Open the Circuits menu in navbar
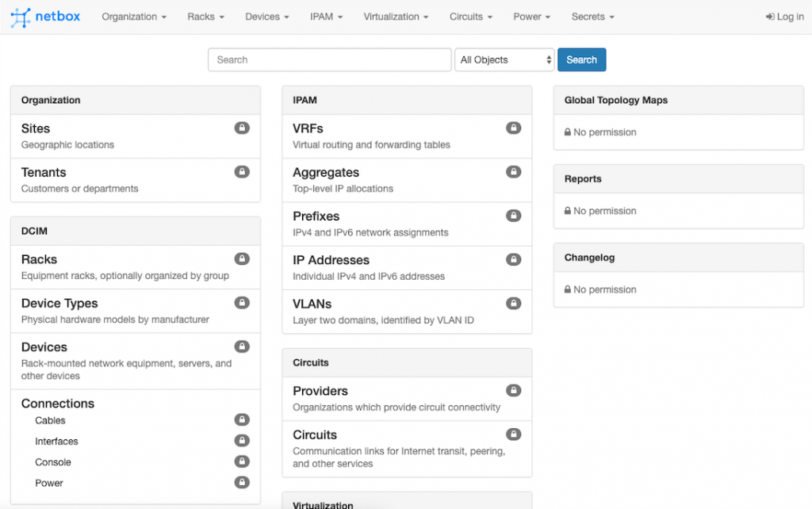Screen dimensions: 812x509 point(470,17)
